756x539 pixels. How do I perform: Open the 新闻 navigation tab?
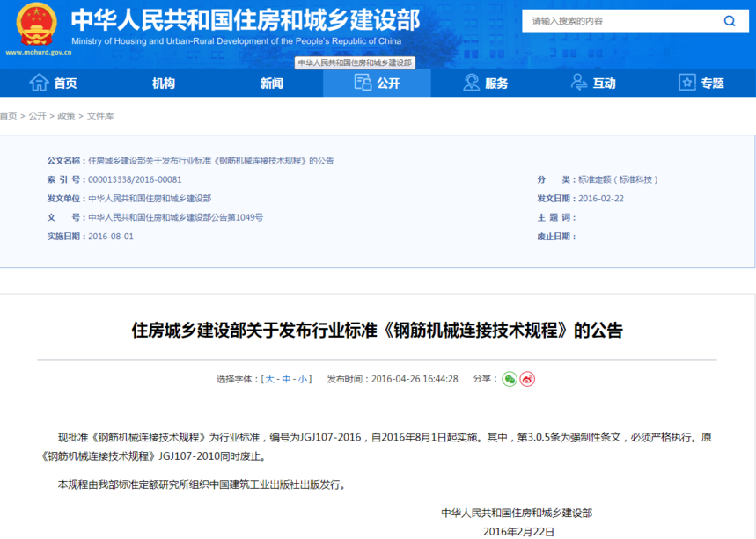271,84
